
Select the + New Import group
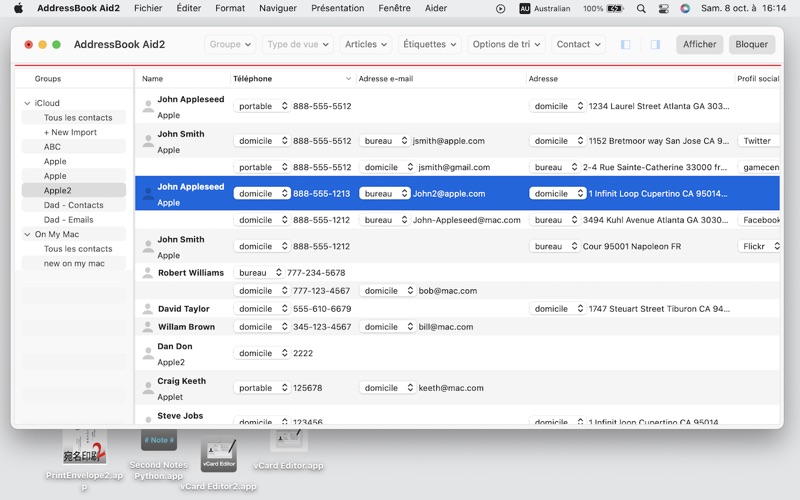(73, 132)
